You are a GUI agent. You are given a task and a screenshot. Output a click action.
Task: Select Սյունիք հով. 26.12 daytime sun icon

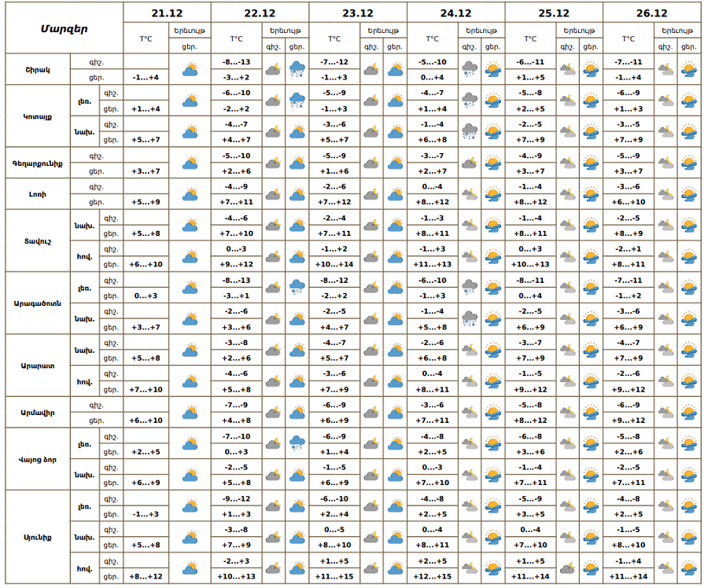pos(689,568)
